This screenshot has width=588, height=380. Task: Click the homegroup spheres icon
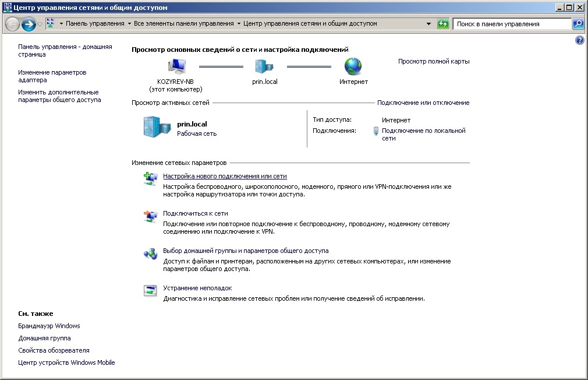[x=150, y=254]
